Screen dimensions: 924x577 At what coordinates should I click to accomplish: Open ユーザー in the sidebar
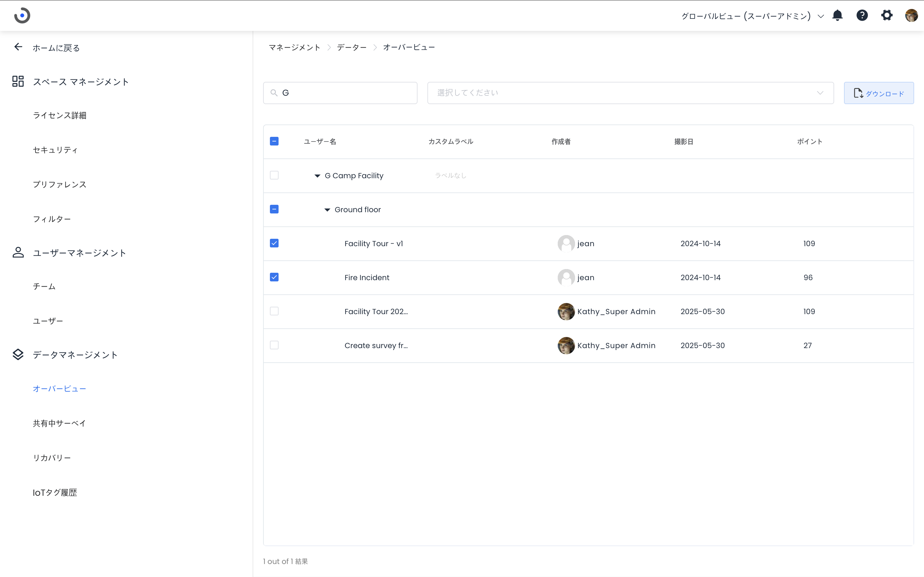click(48, 321)
